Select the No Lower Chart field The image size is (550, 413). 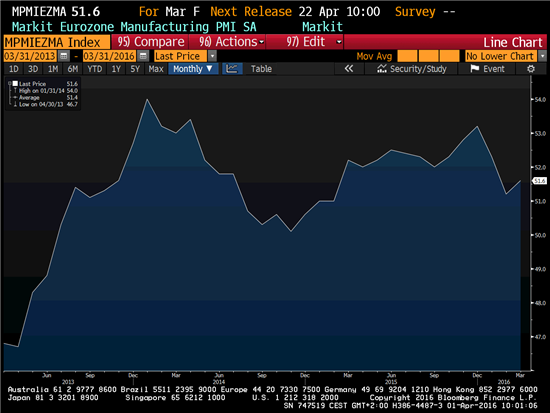[502, 56]
